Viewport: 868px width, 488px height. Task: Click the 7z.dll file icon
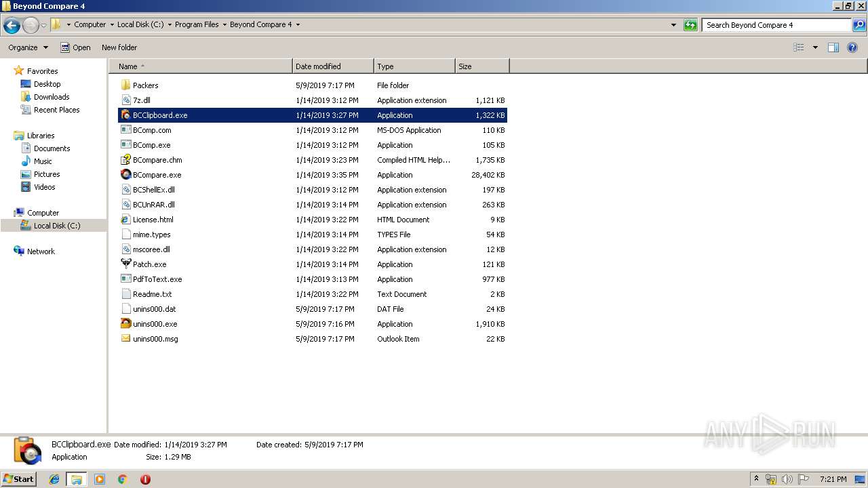(125, 100)
